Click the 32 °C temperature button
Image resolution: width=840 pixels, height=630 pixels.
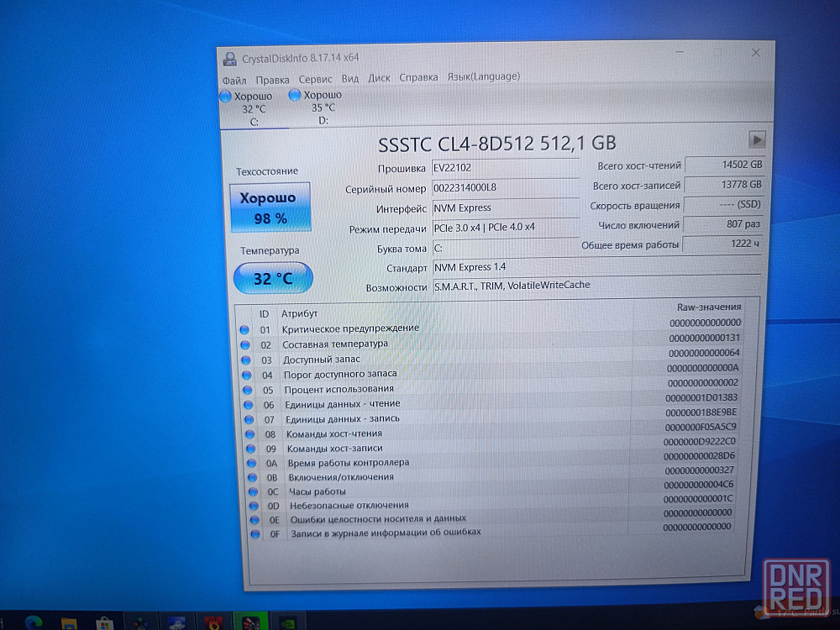click(273, 278)
